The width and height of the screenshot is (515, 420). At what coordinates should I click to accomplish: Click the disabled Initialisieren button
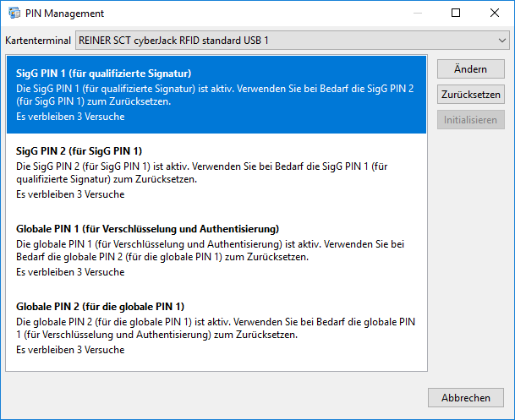[x=471, y=120]
